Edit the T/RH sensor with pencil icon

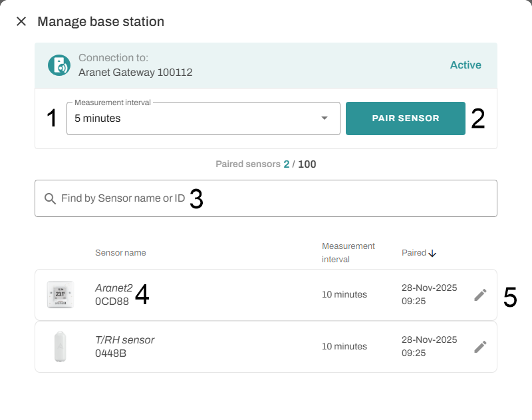point(480,347)
